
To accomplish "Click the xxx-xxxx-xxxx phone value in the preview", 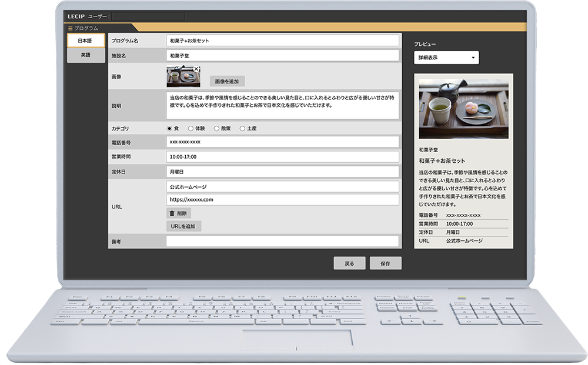I will point(463,215).
